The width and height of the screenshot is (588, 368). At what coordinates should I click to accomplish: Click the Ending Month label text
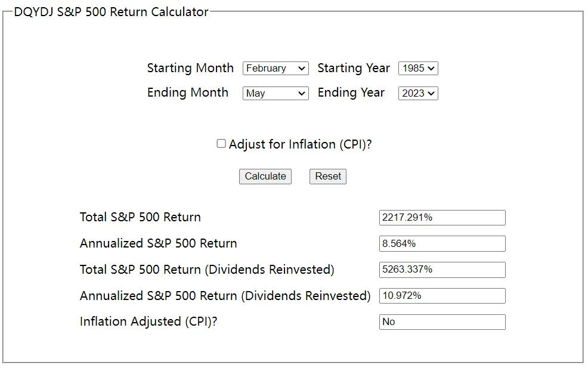[187, 92]
